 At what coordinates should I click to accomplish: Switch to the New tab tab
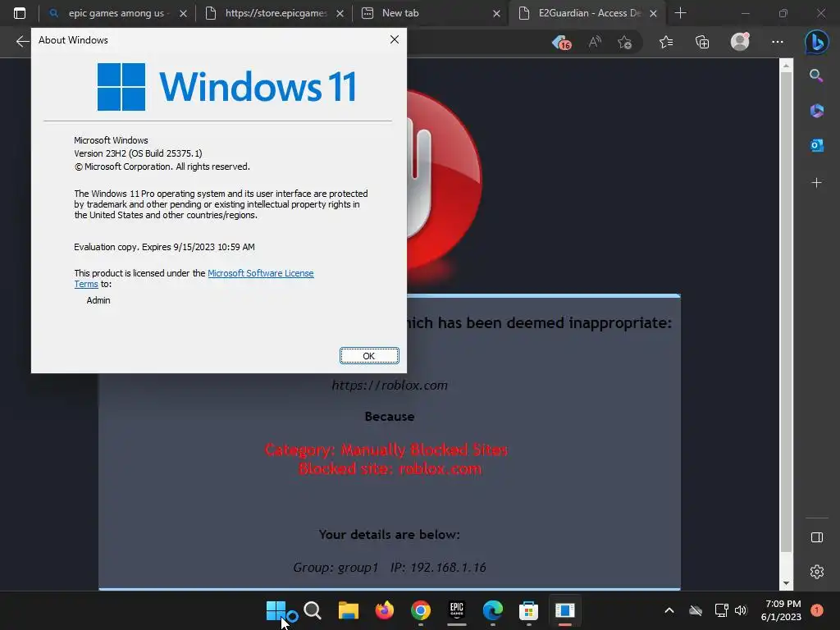coord(400,13)
